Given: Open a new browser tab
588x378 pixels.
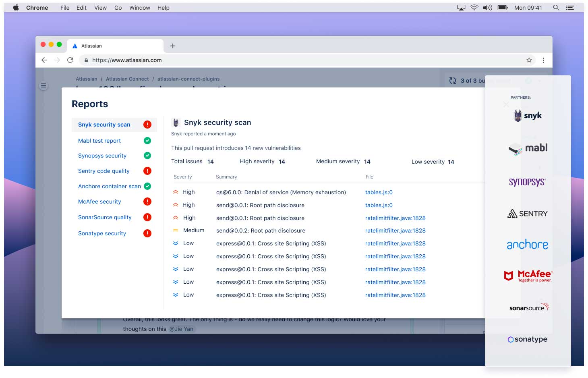Looking at the screenshot, I should click(x=173, y=46).
